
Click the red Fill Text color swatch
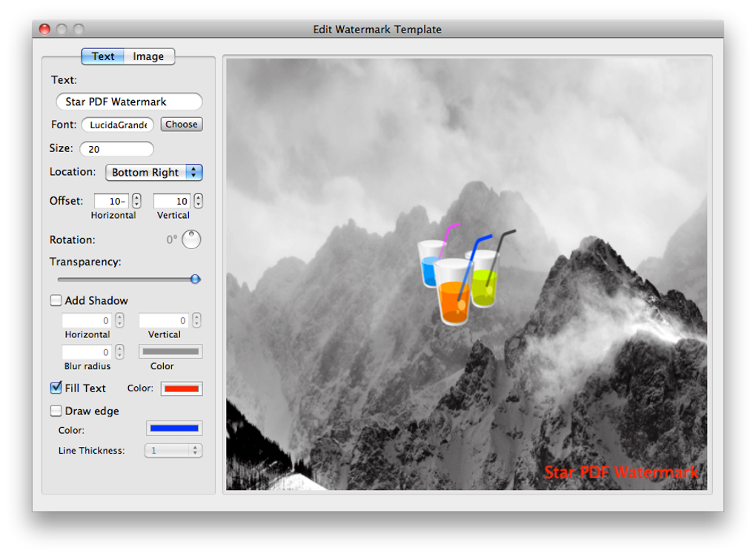[181, 388]
